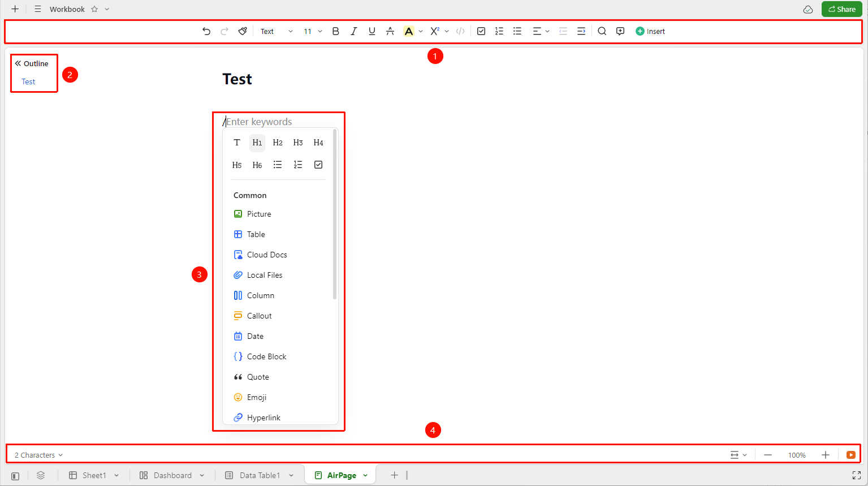Apply superscript from the toolbar
The width and height of the screenshot is (868, 486).
tap(434, 31)
